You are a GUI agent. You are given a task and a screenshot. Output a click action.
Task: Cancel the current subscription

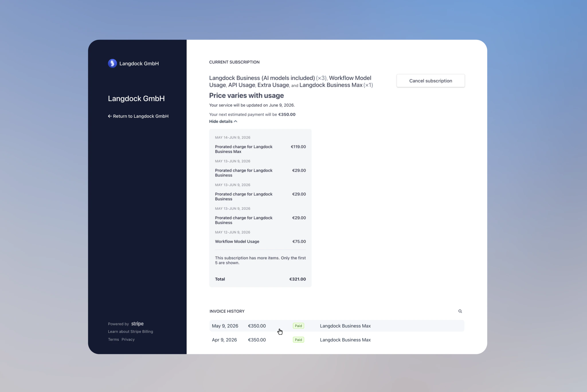(x=431, y=81)
